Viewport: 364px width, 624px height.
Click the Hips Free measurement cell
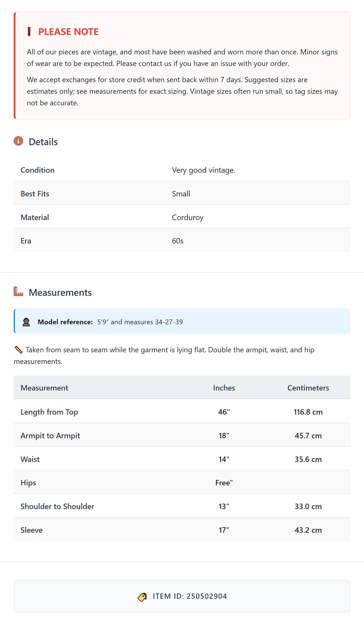tap(224, 483)
